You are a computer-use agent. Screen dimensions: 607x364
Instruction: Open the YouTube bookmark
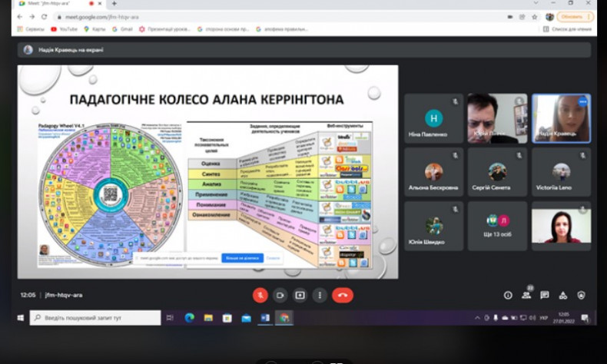[x=65, y=29]
